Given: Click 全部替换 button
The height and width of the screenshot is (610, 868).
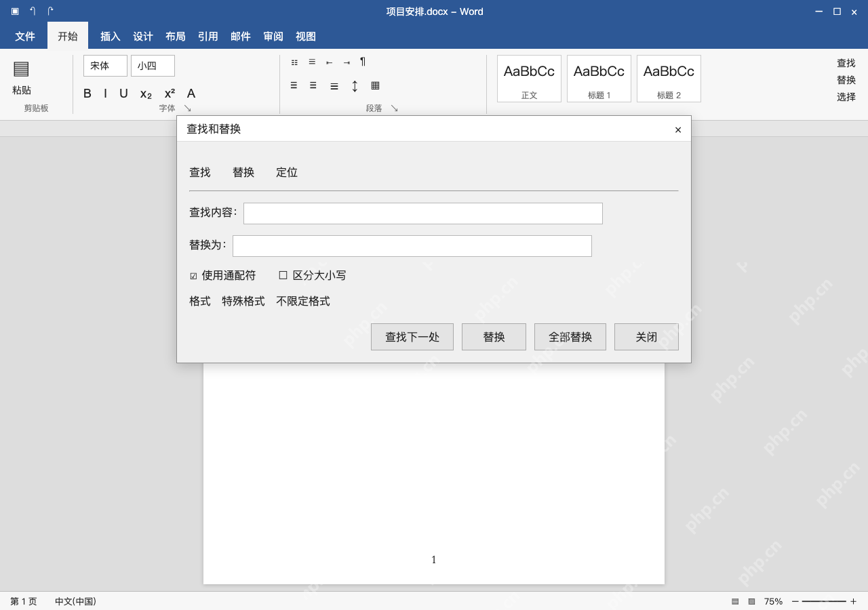Looking at the screenshot, I should [570, 337].
